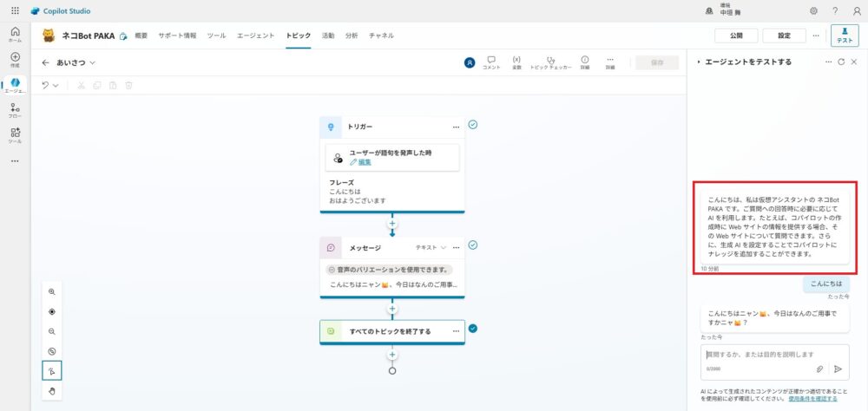
Task: Open more options next to 設定 button
Action: [815, 36]
